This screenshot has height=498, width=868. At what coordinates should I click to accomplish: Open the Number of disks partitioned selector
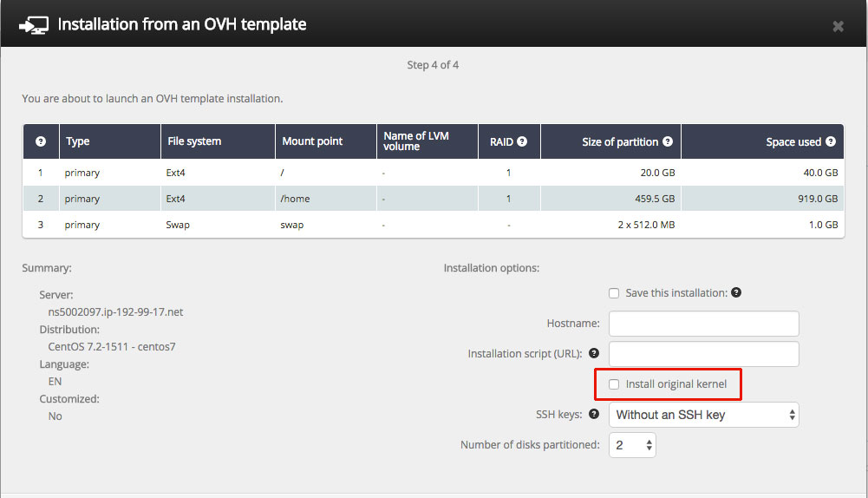click(x=632, y=445)
